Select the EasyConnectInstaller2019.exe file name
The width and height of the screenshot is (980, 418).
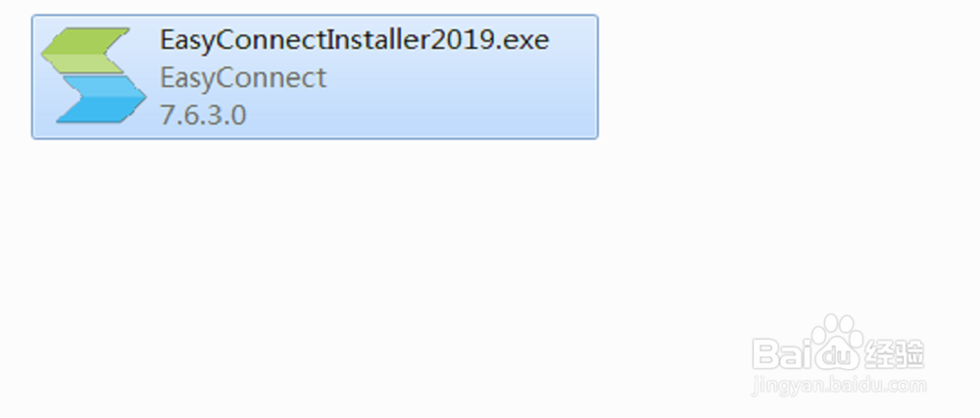point(355,40)
